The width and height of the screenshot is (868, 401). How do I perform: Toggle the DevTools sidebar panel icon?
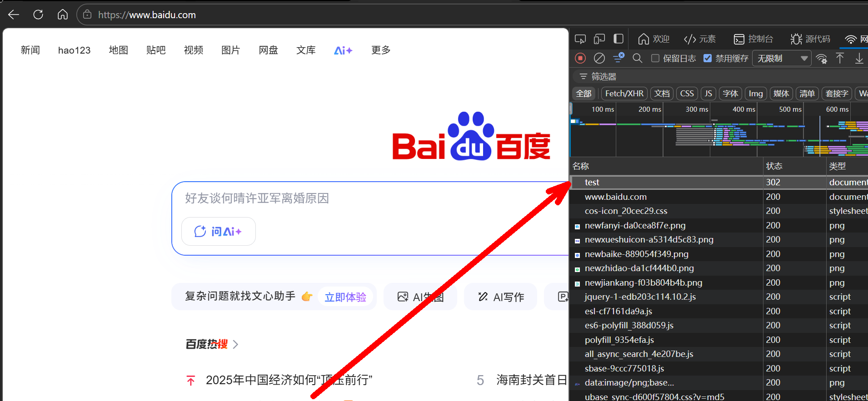tap(619, 39)
